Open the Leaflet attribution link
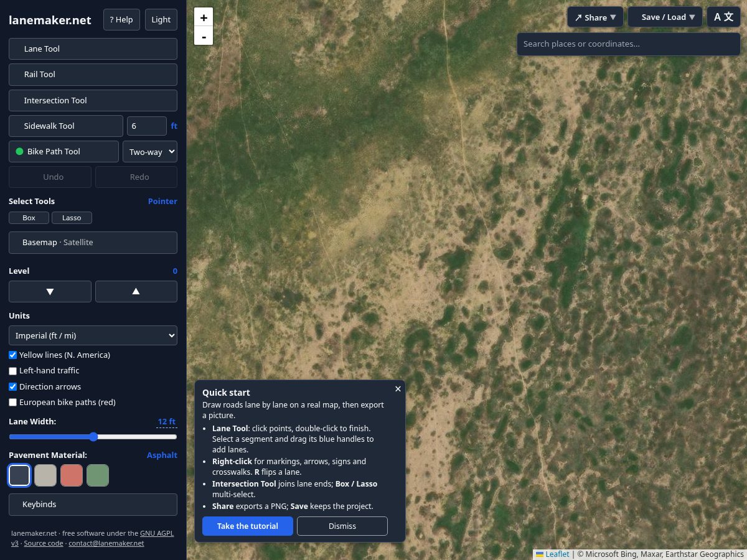The height and width of the screenshot is (560, 747). point(553,554)
